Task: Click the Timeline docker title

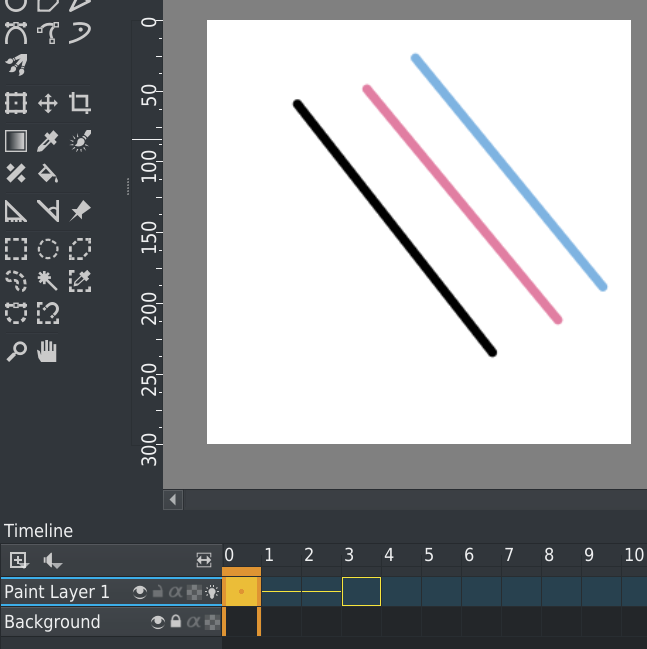Action: point(38,531)
